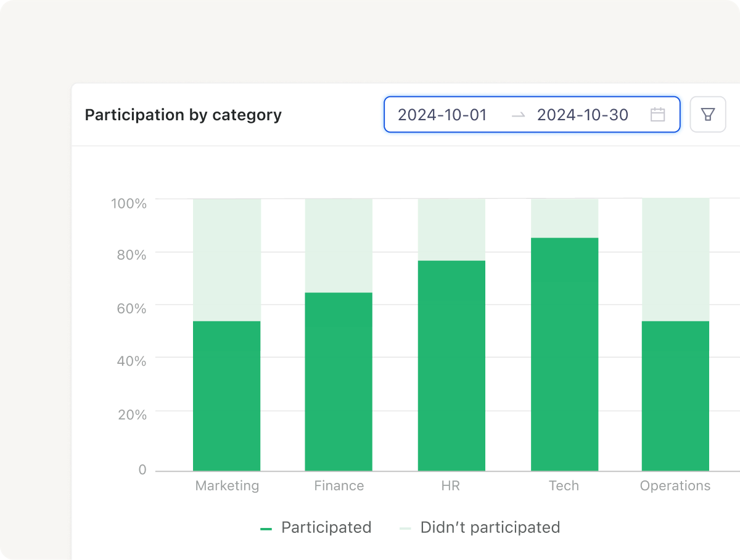
Task: Select the Tech participated bar segment
Action: [564, 354]
